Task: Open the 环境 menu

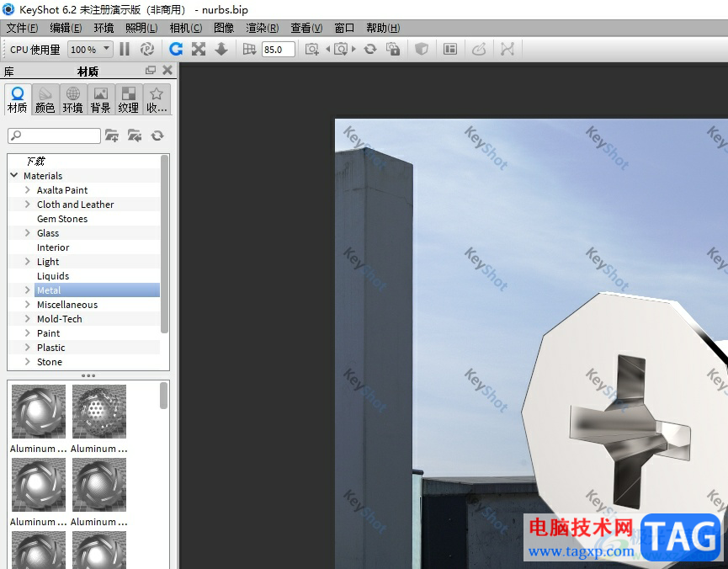Action: 104,28
